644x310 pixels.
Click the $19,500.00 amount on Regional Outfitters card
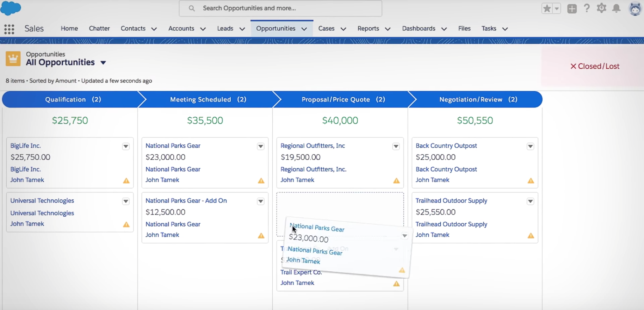click(x=301, y=157)
